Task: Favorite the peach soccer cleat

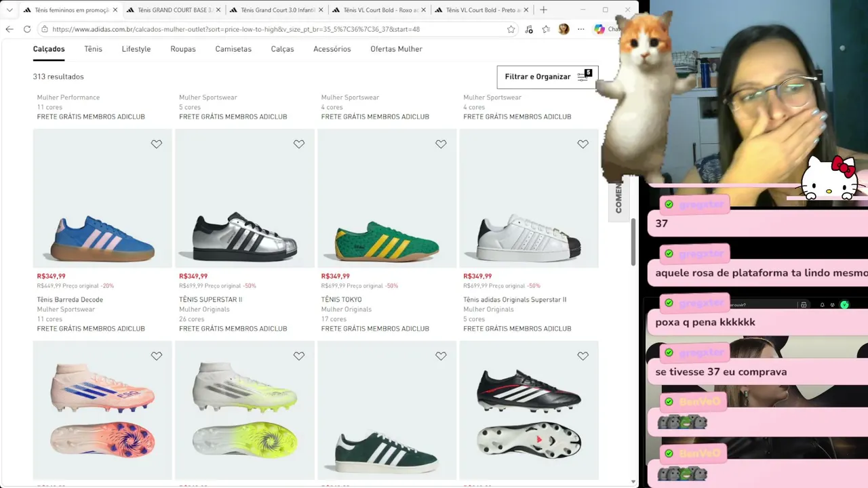Action: pyautogui.click(x=157, y=356)
